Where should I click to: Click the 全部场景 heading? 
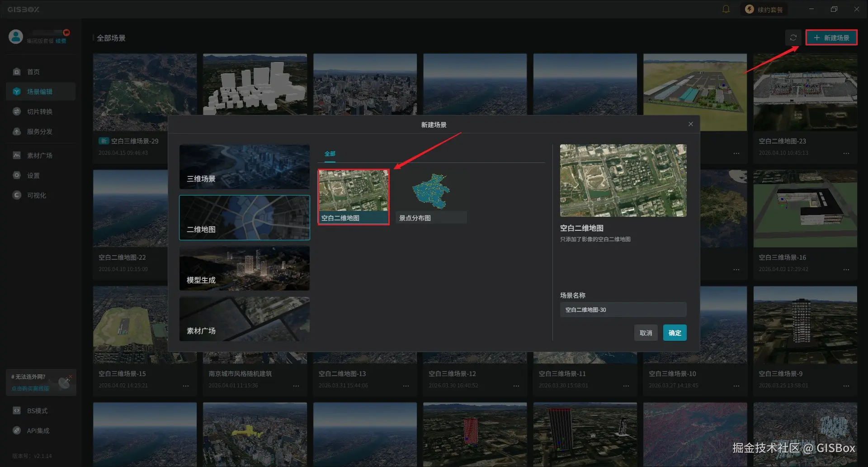click(111, 38)
